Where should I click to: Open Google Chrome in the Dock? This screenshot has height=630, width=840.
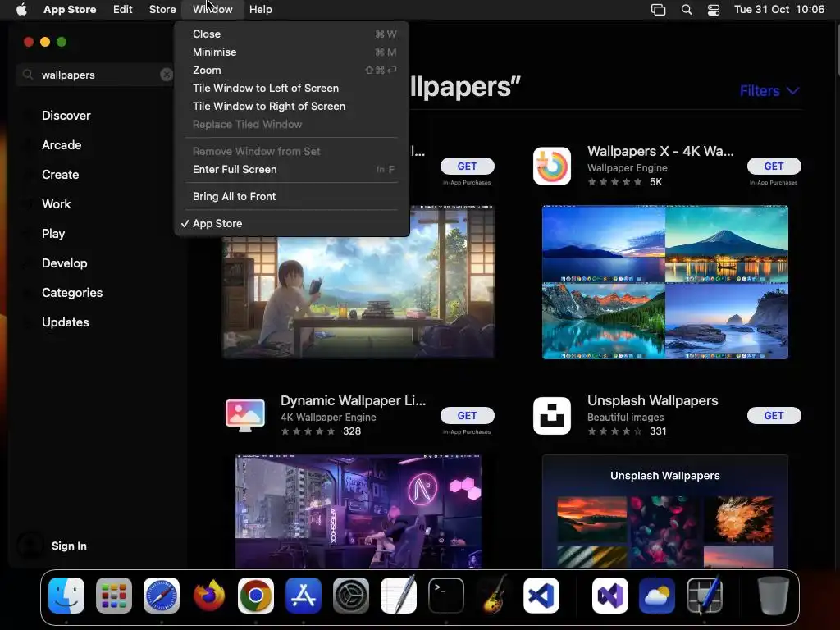click(256, 596)
